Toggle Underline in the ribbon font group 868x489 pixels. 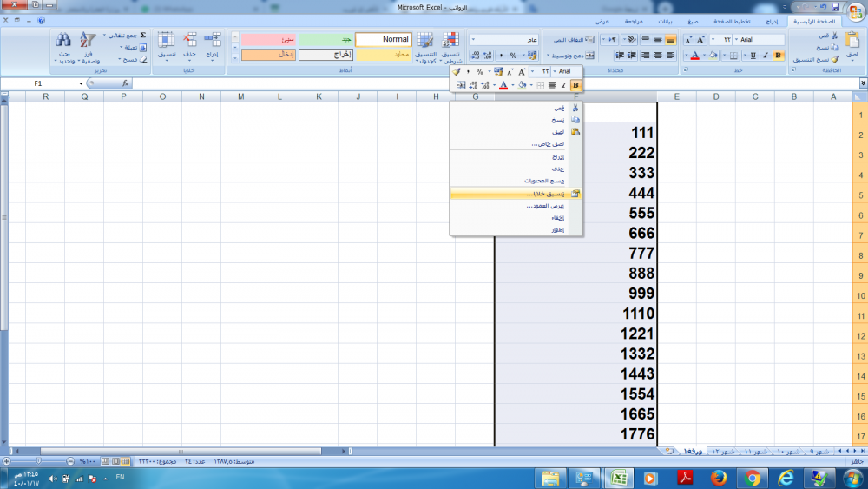(x=753, y=56)
